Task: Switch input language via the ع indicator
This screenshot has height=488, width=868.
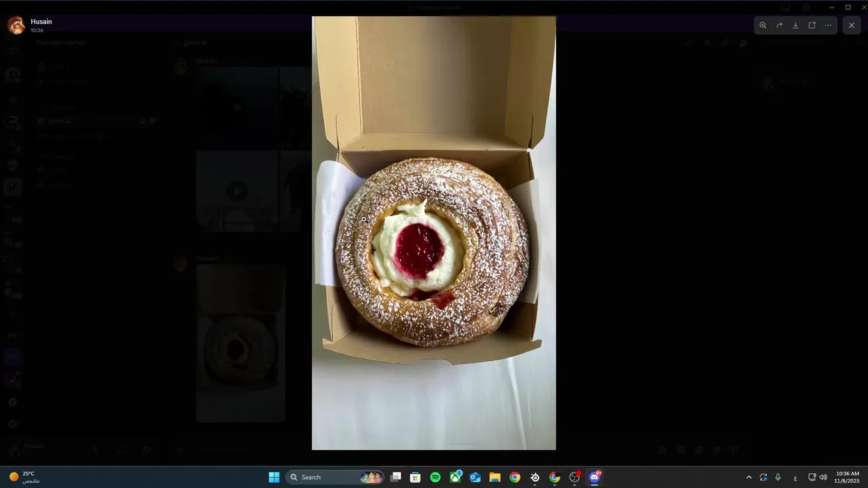Action: coord(795,478)
